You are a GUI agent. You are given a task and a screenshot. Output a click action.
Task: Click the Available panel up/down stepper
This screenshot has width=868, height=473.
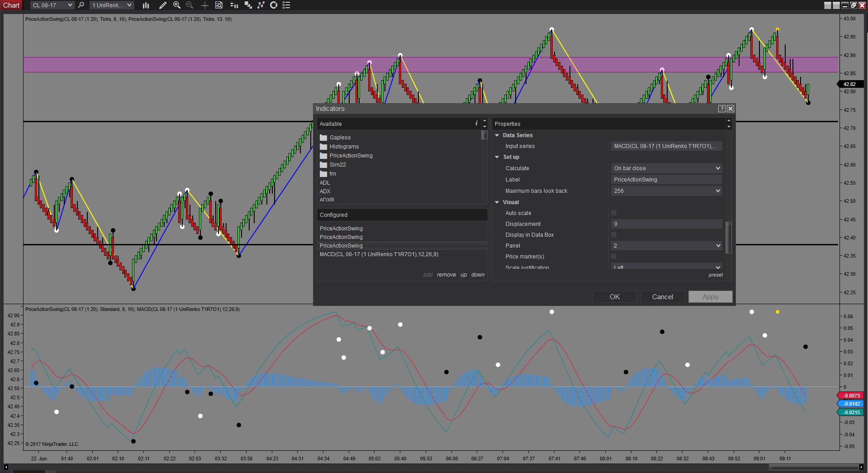[x=484, y=124]
